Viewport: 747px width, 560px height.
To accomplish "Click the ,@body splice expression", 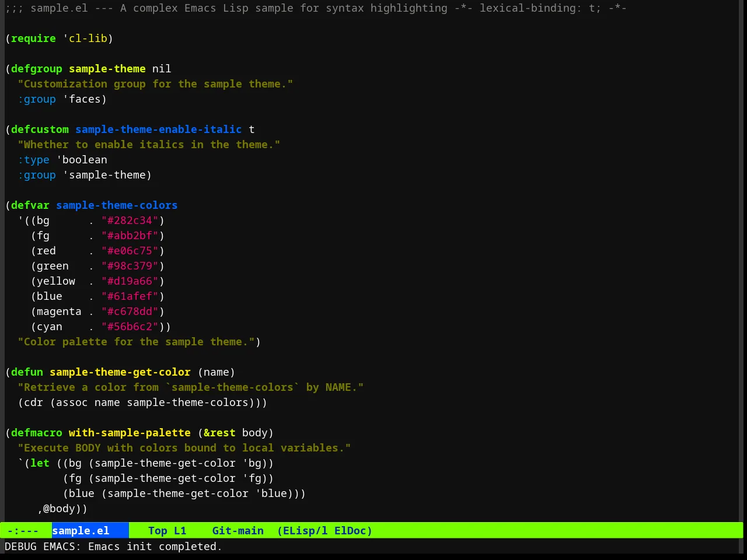I will (x=62, y=509).
